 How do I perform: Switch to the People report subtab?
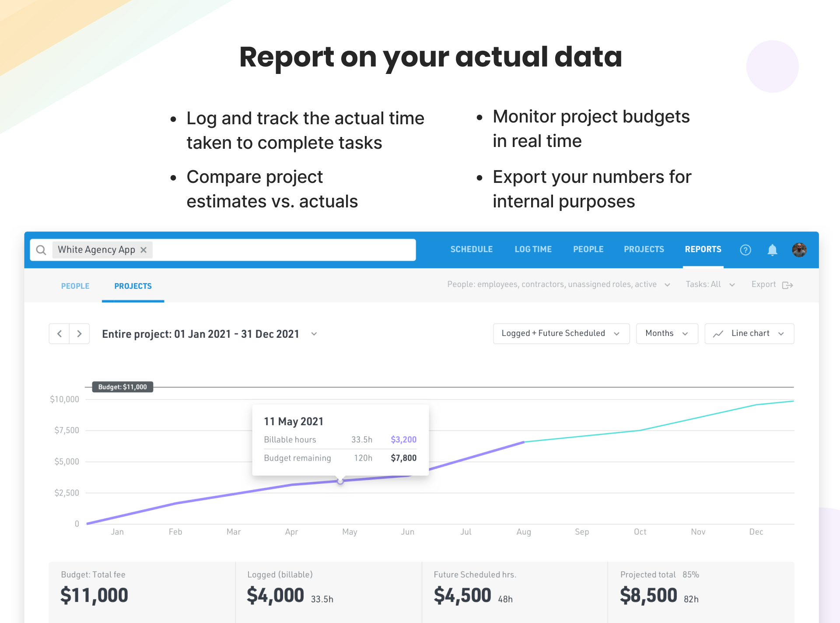(x=75, y=286)
